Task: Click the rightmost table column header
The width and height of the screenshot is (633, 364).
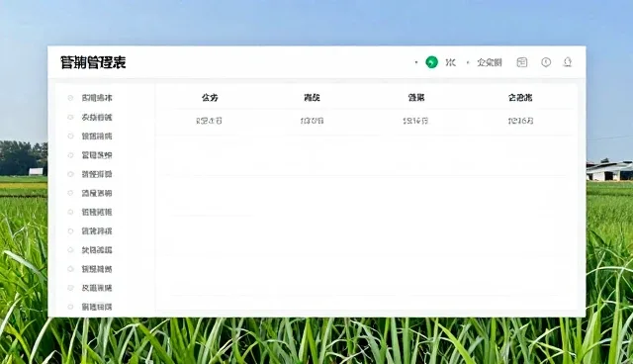Action: pos(520,97)
